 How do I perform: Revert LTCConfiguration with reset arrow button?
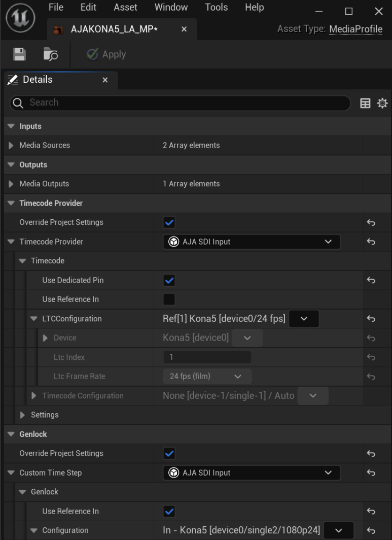pos(372,319)
